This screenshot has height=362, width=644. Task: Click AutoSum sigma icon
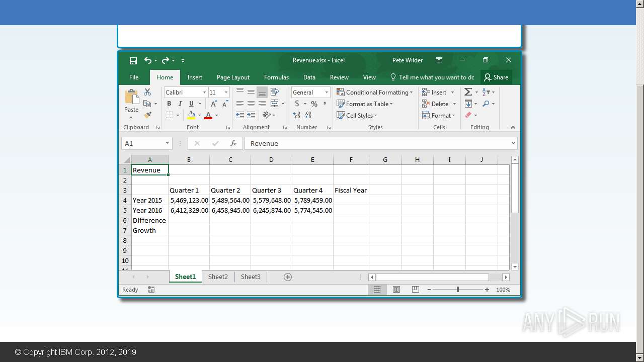tap(468, 92)
